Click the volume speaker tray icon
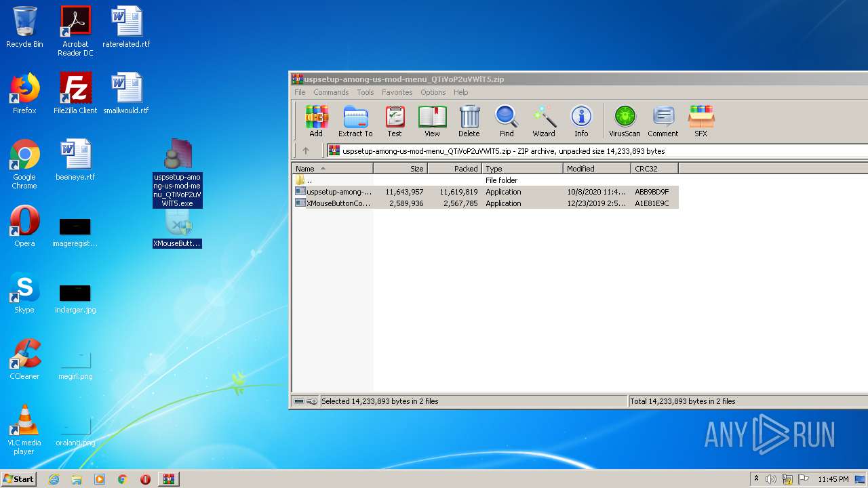This screenshot has height=488, width=868. [771, 479]
